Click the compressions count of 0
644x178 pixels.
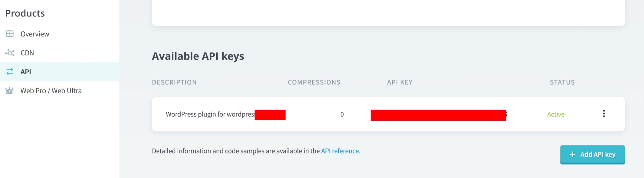point(342,114)
